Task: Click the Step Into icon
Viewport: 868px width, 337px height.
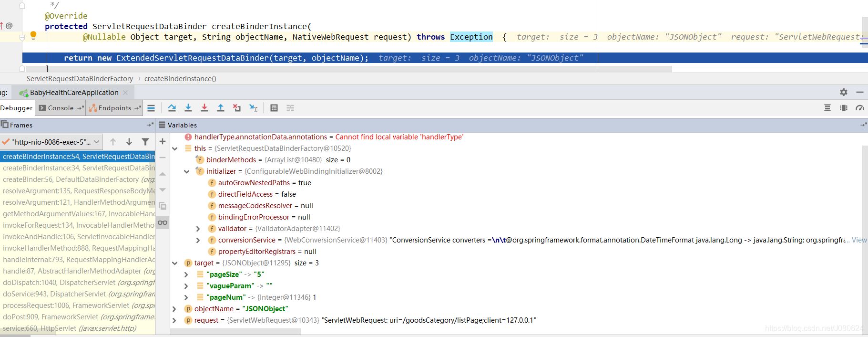Action: [188, 108]
